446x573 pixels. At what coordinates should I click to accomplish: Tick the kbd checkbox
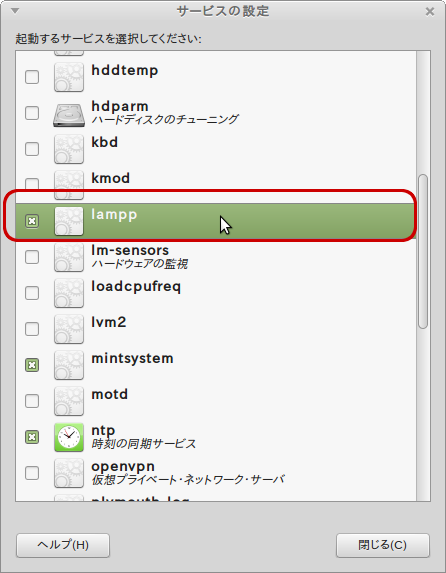(32, 149)
